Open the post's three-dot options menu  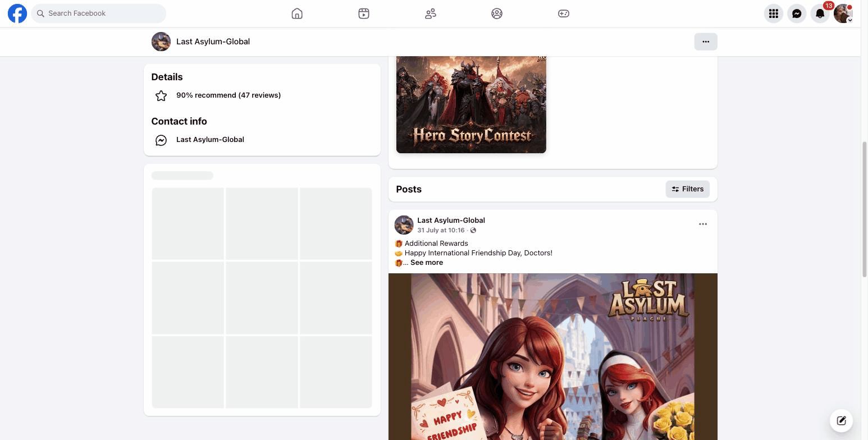(x=703, y=224)
